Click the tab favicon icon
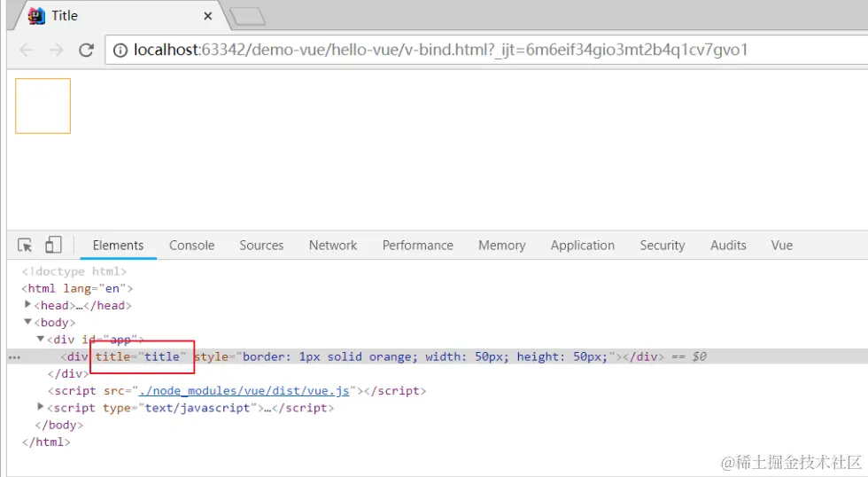The image size is (868, 477). 36,16
